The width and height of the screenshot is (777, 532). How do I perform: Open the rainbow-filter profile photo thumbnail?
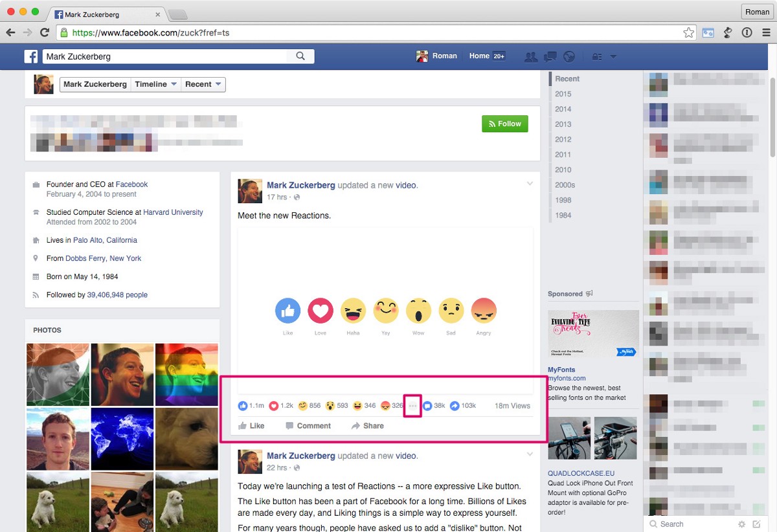187,374
